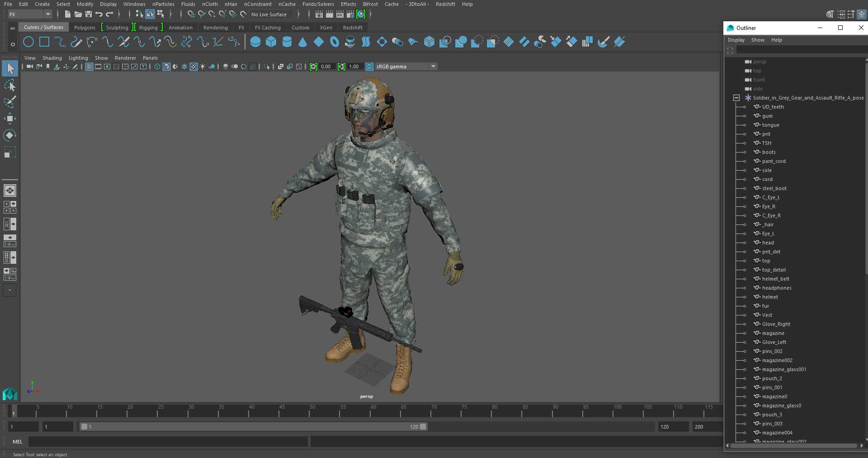Viewport: 868px width, 458px height.
Task: Click the range slider end handle at 120
Action: [423, 427]
